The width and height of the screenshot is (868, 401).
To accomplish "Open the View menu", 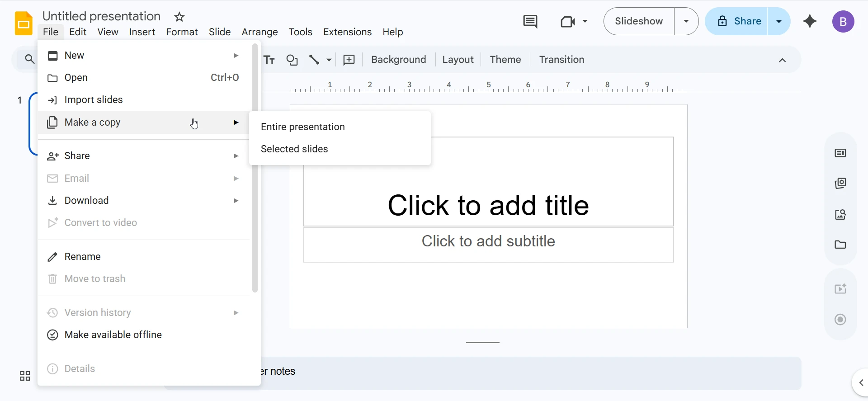I will coord(108,32).
